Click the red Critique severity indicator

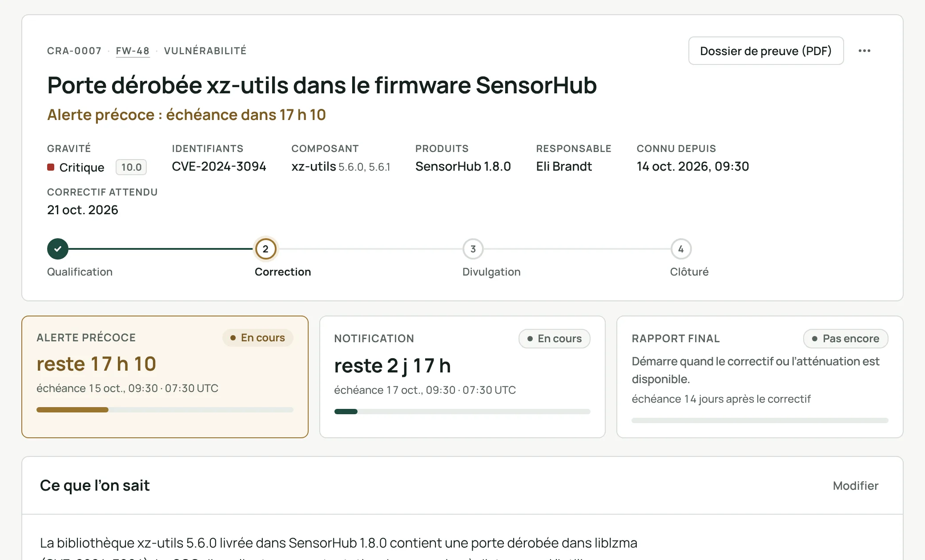(x=51, y=167)
